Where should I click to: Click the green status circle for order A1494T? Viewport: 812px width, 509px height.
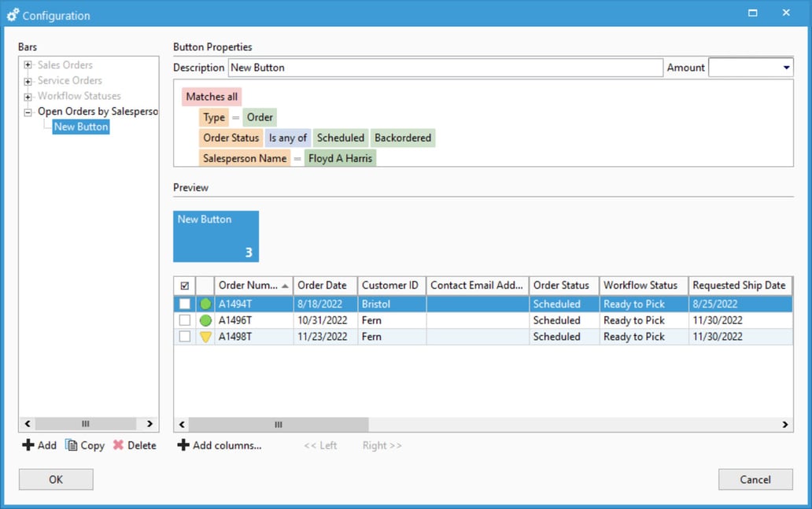coord(204,304)
